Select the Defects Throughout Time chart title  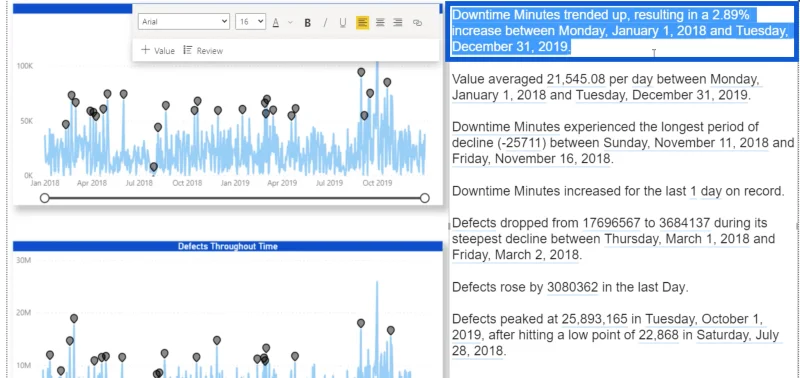(x=228, y=246)
